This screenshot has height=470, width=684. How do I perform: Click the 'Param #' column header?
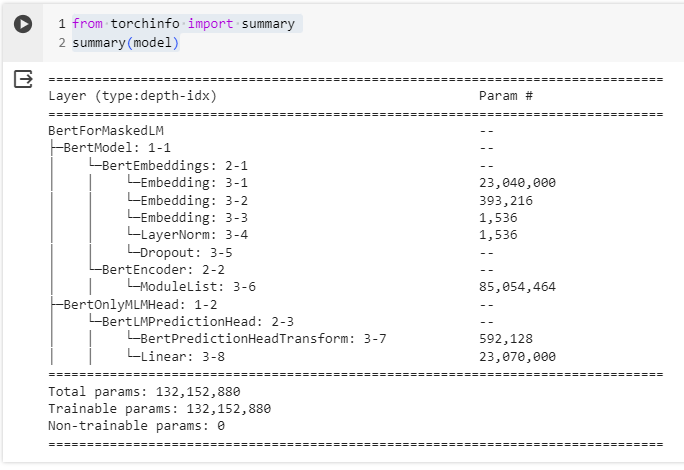[x=506, y=95]
